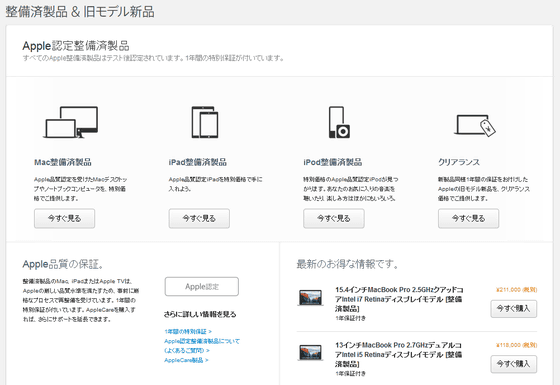Click the ¥118,000 price text

coord(516,345)
